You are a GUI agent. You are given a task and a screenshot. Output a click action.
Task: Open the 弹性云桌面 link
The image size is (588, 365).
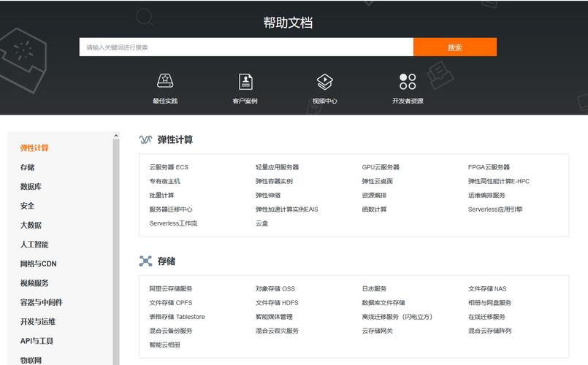click(377, 181)
